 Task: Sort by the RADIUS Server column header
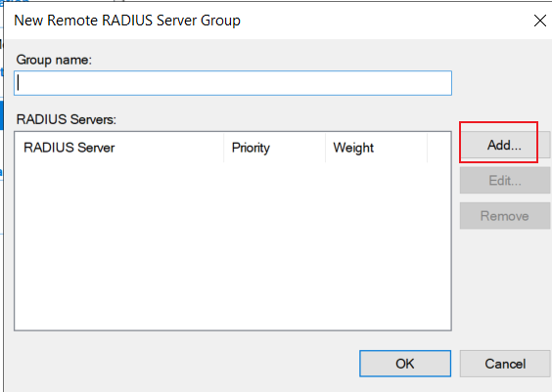119,148
